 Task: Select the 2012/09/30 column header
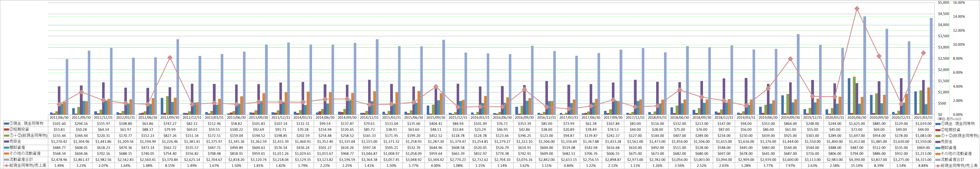point(170,118)
